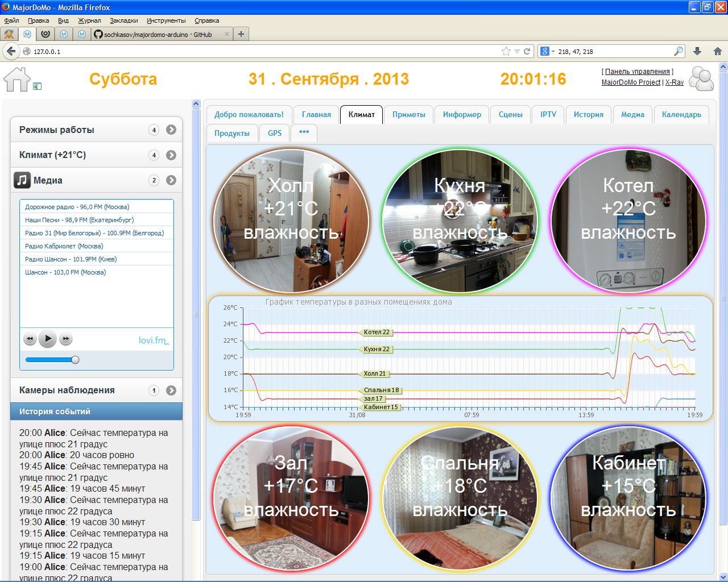Click the fast-forward button in radio player
This screenshot has height=582, width=728.
point(66,339)
